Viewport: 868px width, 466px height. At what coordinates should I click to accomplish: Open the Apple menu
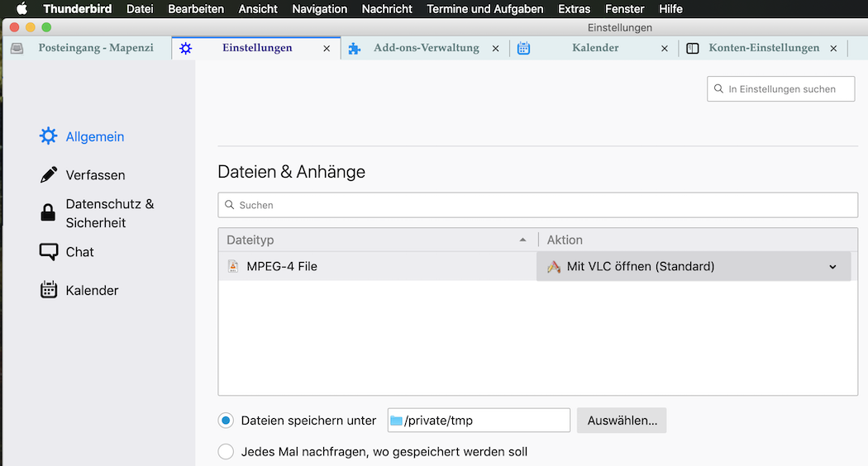(21, 9)
